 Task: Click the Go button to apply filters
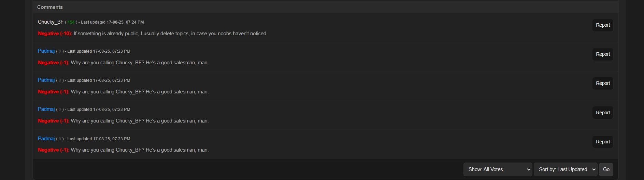606,169
